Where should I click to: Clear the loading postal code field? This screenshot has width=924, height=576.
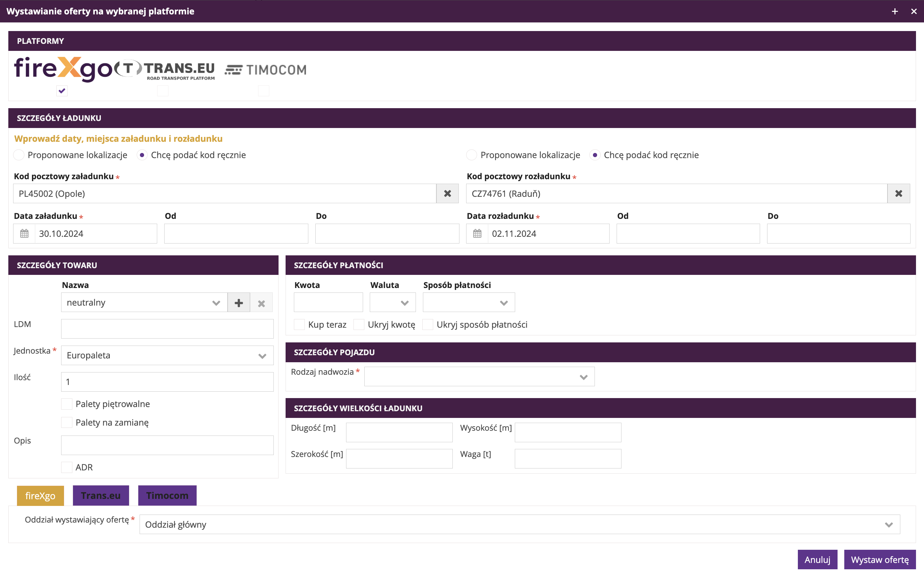[x=447, y=194]
